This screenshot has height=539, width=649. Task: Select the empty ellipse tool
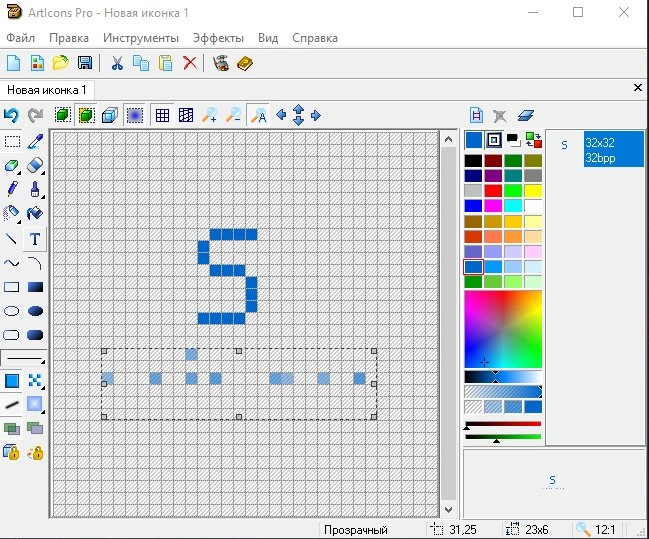pos(12,311)
